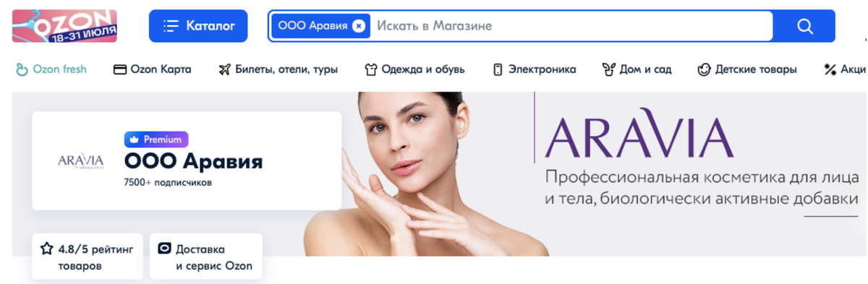The height and width of the screenshot is (284, 868).
Task: Click the Ozon Карта card icon
Action: coord(120,69)
